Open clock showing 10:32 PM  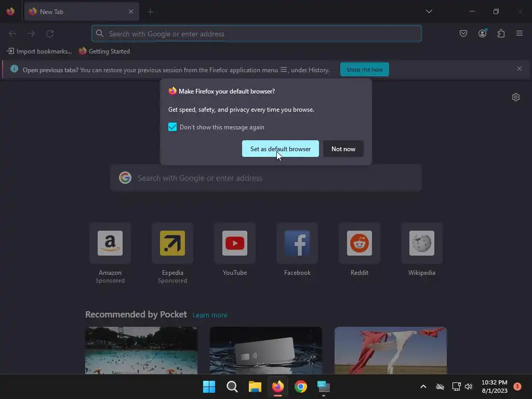[495, 387]
